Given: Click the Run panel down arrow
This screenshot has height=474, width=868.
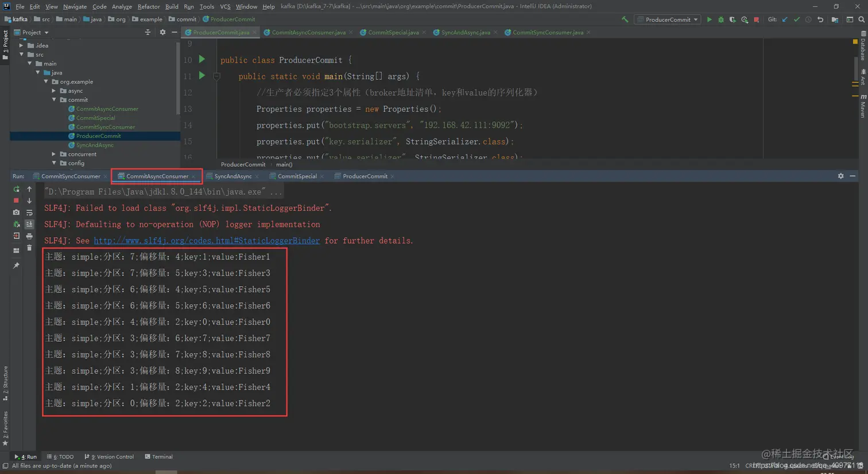Looking at the screenshot, I should [29, 201].
